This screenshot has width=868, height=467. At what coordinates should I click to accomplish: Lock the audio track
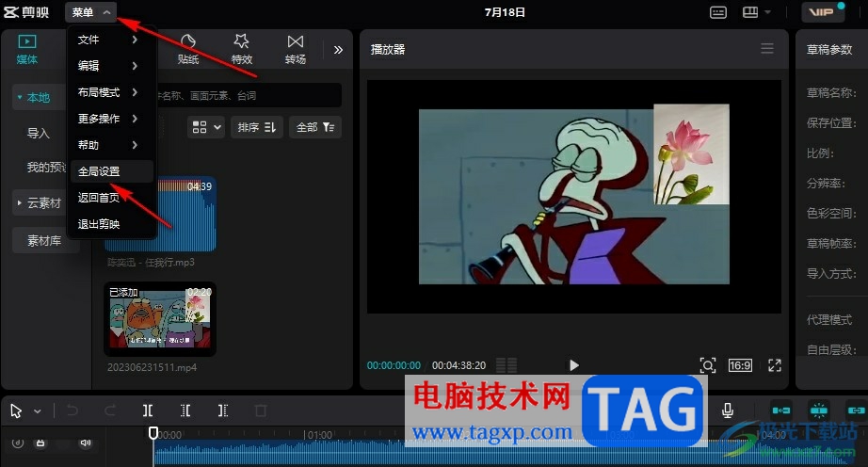click(x=40, y=443)
